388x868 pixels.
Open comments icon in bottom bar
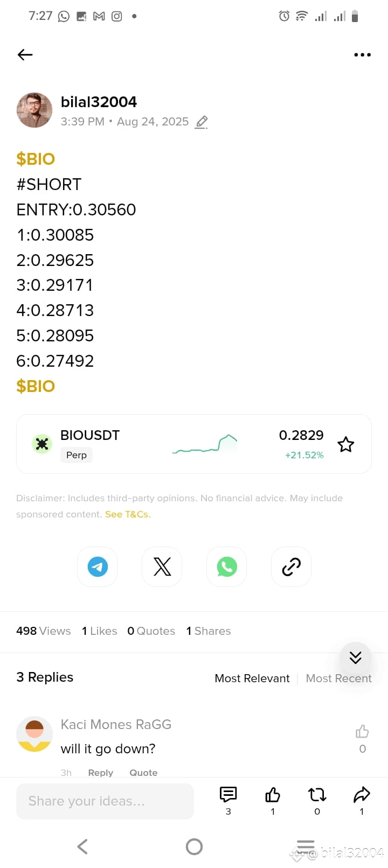coord(228,795)
